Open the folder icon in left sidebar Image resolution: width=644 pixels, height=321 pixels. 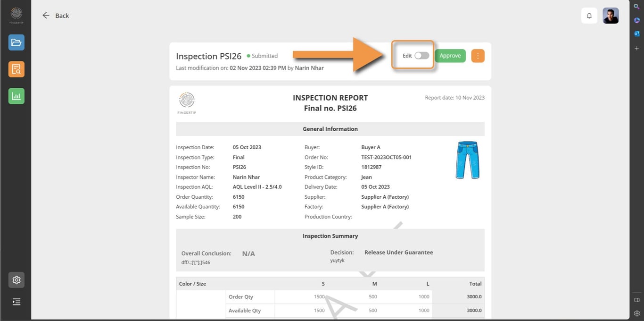[17, 42]
